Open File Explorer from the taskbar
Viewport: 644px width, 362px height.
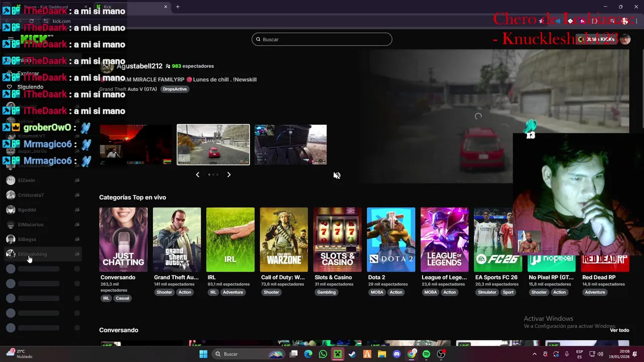click(382, 354)
